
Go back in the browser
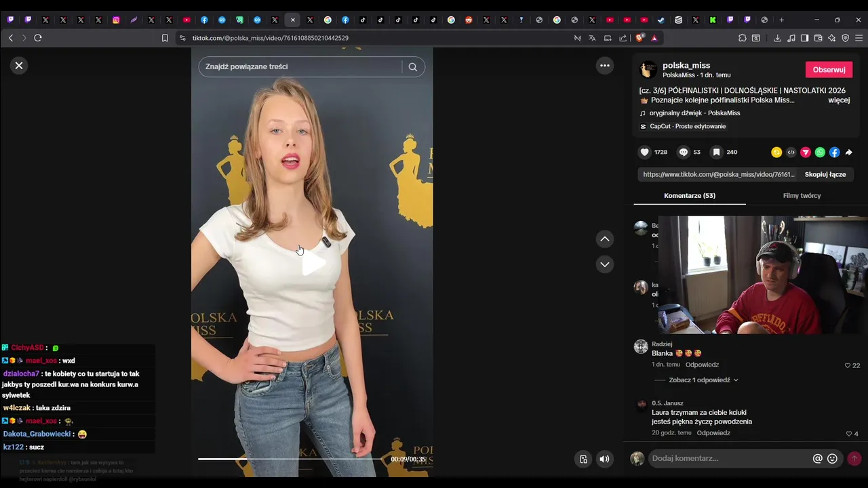[x=11, y=38]
